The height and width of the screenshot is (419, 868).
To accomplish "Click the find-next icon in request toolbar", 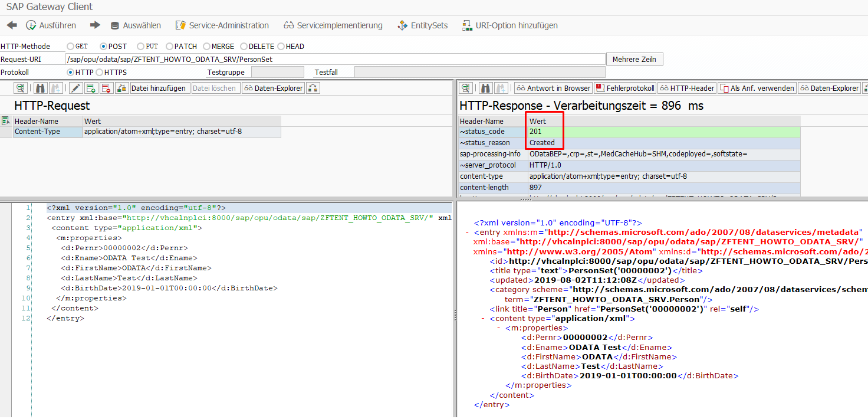I will click(x=55, y=88).
